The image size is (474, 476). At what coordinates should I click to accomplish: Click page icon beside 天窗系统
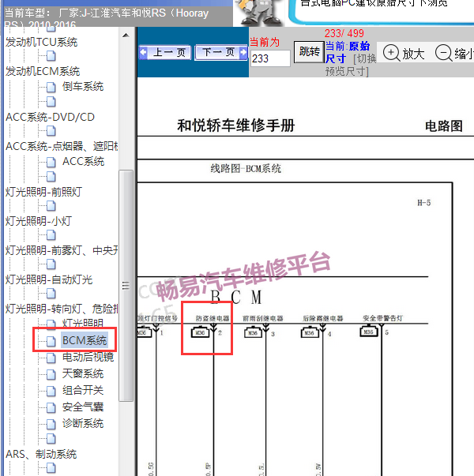tap(51, 375)
